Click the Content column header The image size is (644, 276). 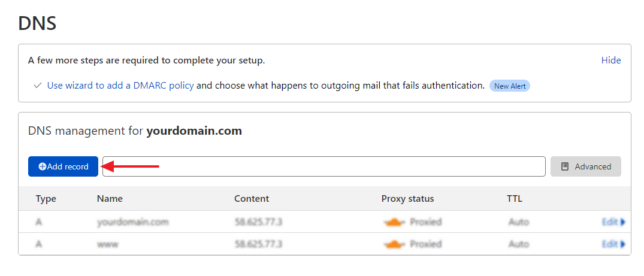click(252, 199)
